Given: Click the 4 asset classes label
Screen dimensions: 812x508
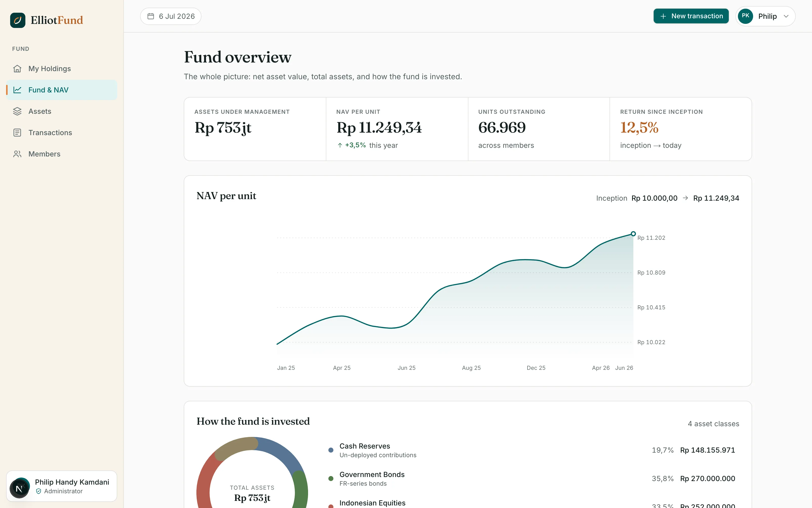Looking at the screenshot, I should 713,424.
